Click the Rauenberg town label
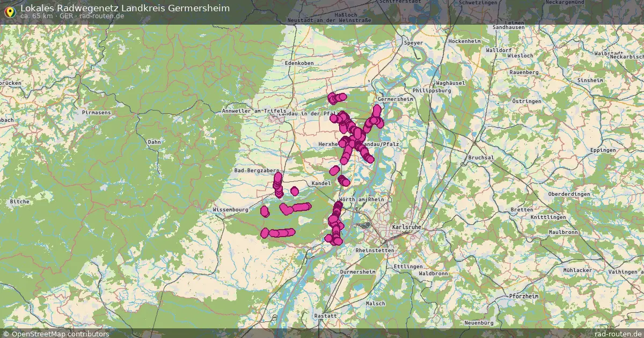The height and width of the screenshot is (338, 644). (x=524, y=72)
